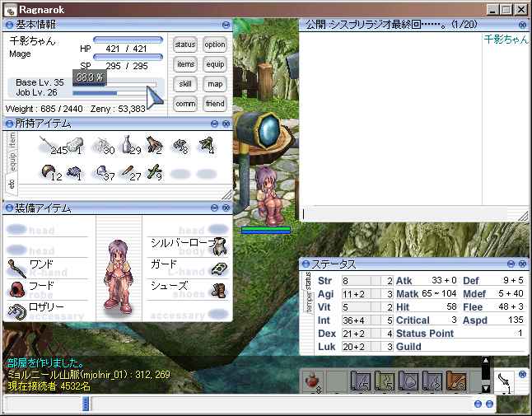Click the character sprite on the map
Image resolution: width=532 pixels, height=416 pixels.
click(270, 195)
